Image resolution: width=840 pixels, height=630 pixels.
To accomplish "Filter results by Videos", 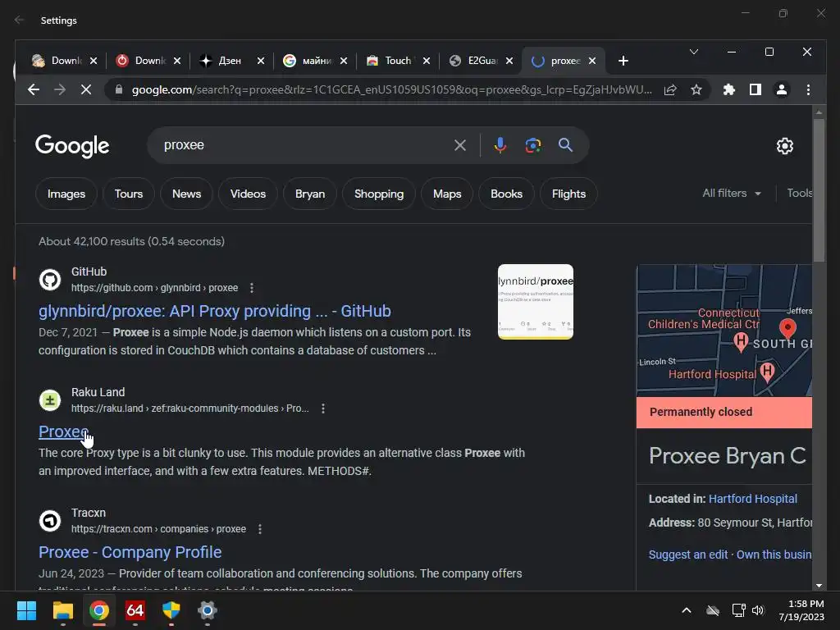I will (248, 194).
